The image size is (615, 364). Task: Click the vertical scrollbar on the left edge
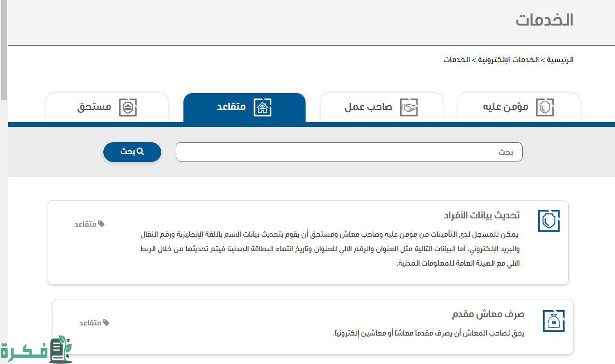coord(4,48)
